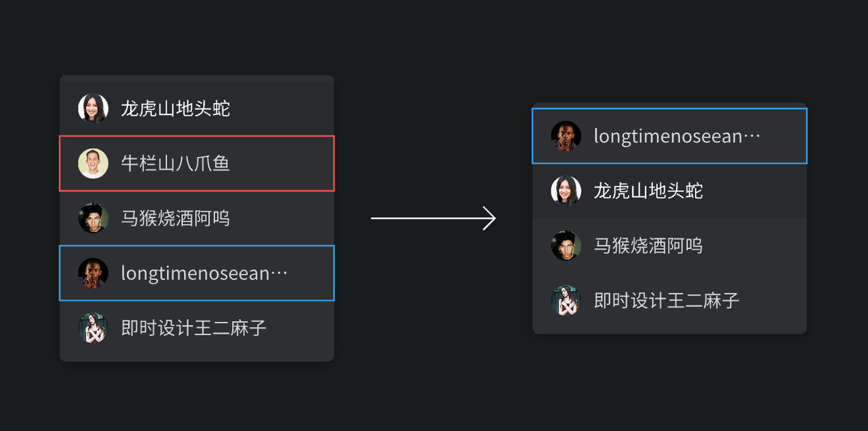Click longtimenoseean's avatar in the right list

click(x=566, y=135)
